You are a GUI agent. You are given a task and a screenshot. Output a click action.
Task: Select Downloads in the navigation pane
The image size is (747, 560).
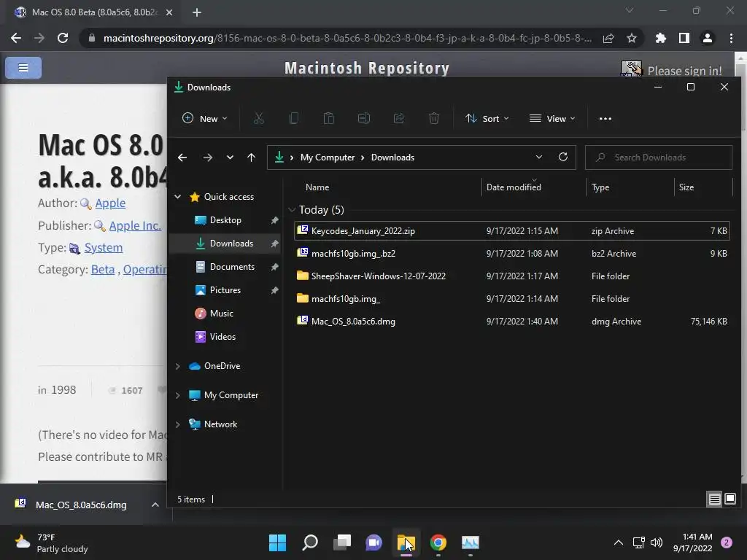[231, 244]
